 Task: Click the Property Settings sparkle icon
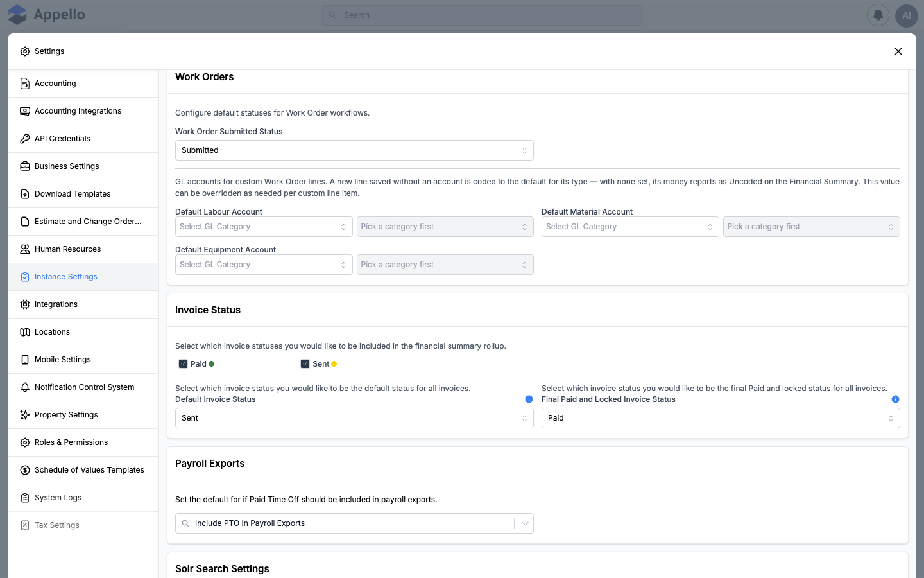[x=25, y=415]
